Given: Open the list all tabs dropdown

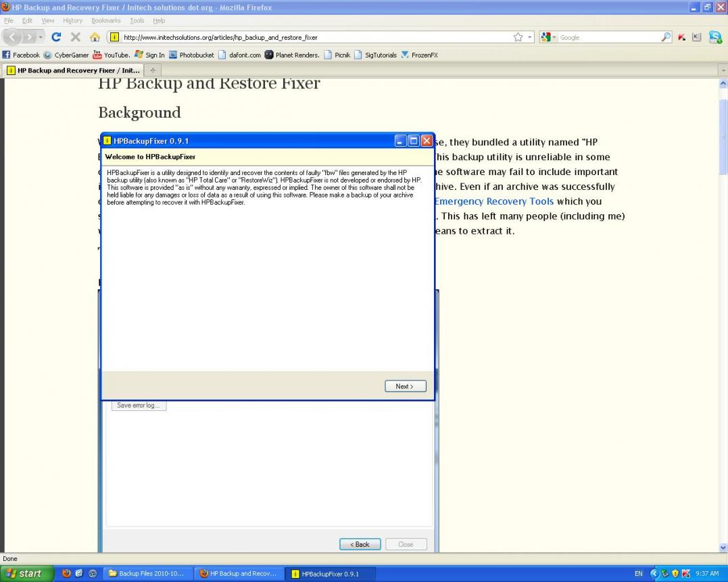Looking at the screenshot, I should click(723, 70).
